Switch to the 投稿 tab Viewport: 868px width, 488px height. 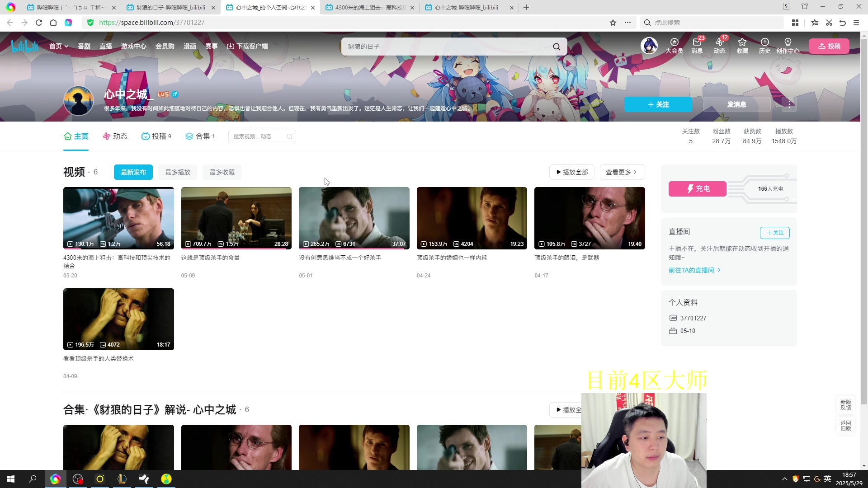[x=156, y=136]
